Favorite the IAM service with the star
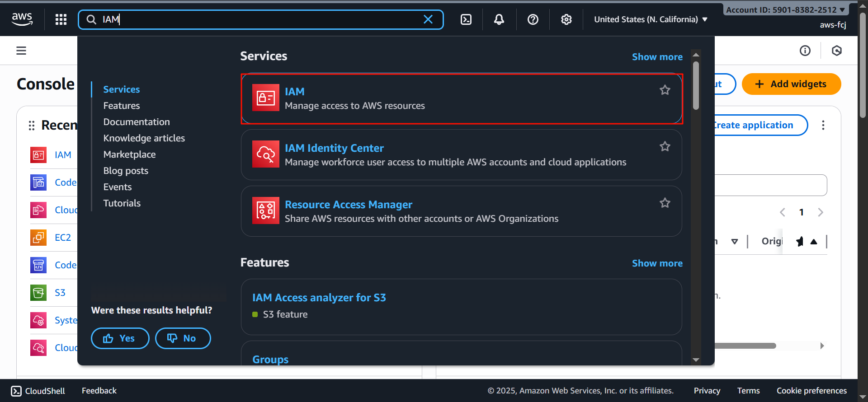Viewport: 868px width, 402px height. point(665,90)
